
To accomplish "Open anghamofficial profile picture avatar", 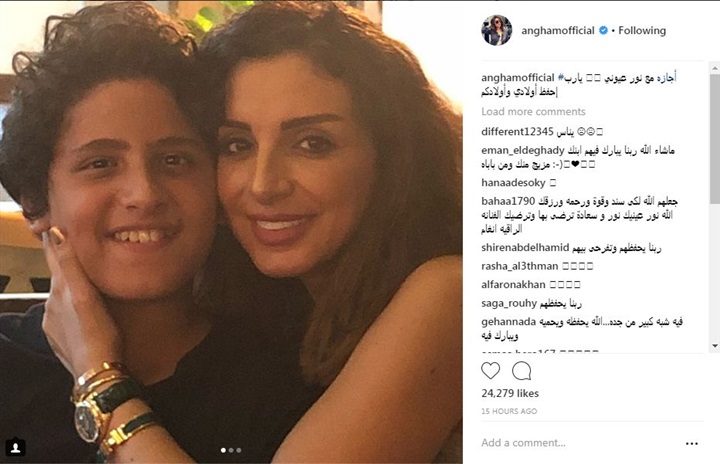I will tap(496, 30).
